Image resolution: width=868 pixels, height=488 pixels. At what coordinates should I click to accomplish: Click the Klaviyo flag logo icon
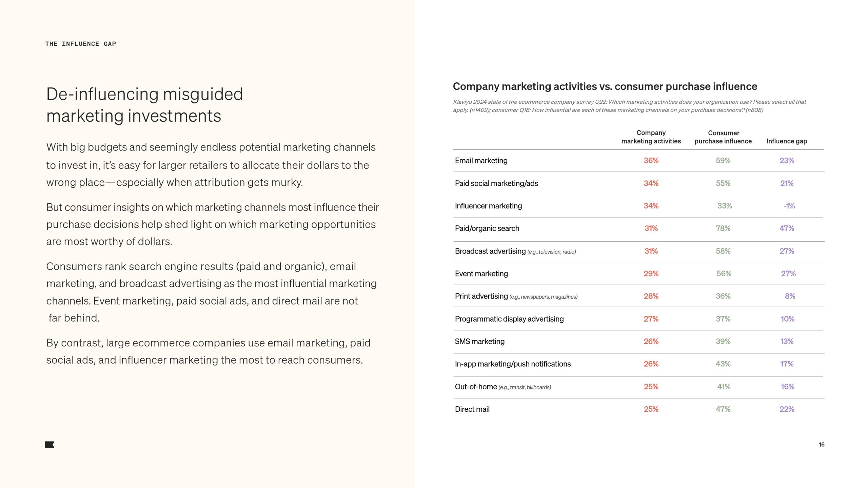coord(50,445)
